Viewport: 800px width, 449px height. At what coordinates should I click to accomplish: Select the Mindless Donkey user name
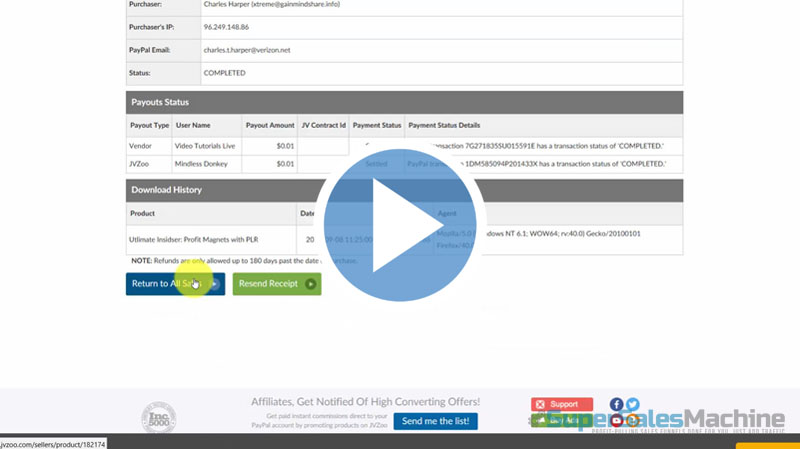(203, 163)
